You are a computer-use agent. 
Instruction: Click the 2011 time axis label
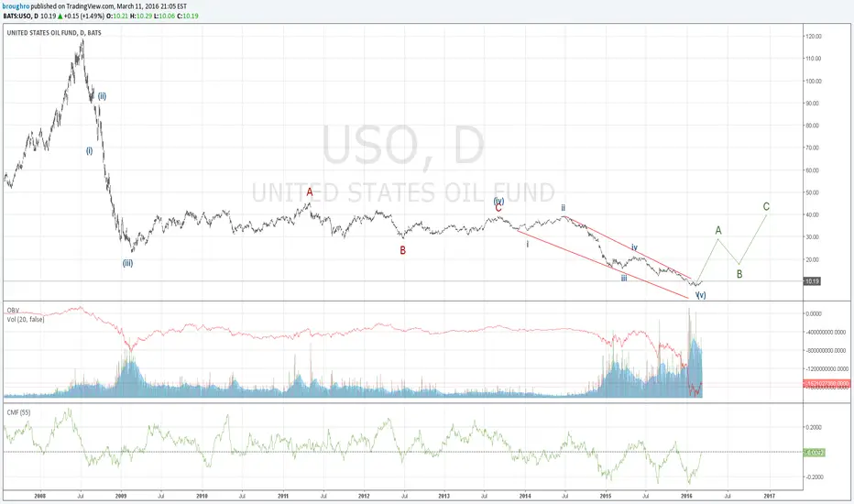coord(282,497)
